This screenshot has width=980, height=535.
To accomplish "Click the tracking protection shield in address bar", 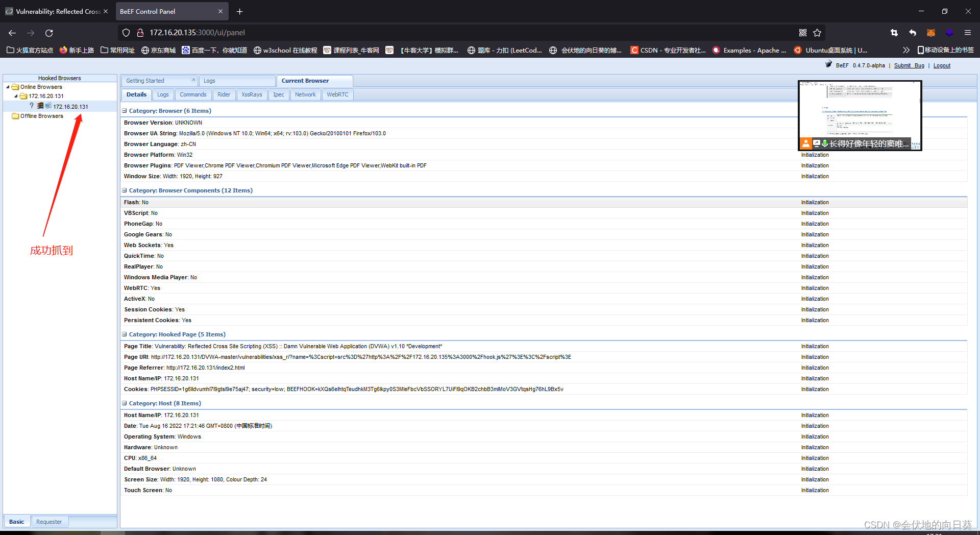I will pos(126,32).
